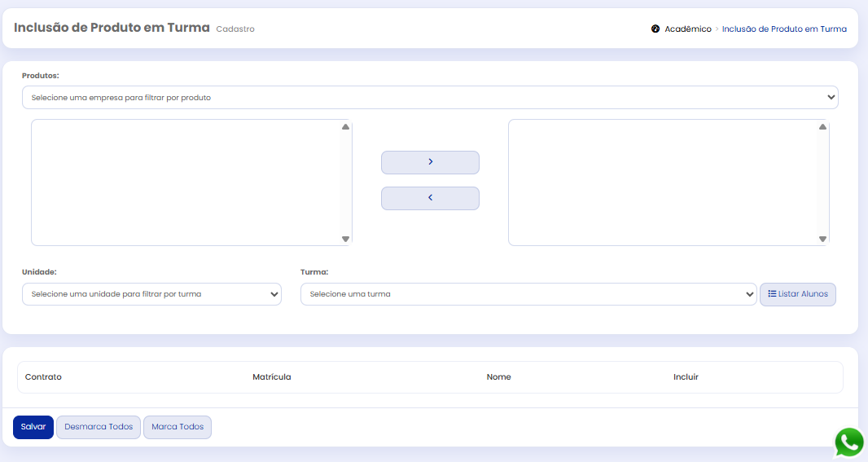Open the Turma selection dropdown
The height and width of the screenshot is (462, 868).
coord(528,294)
